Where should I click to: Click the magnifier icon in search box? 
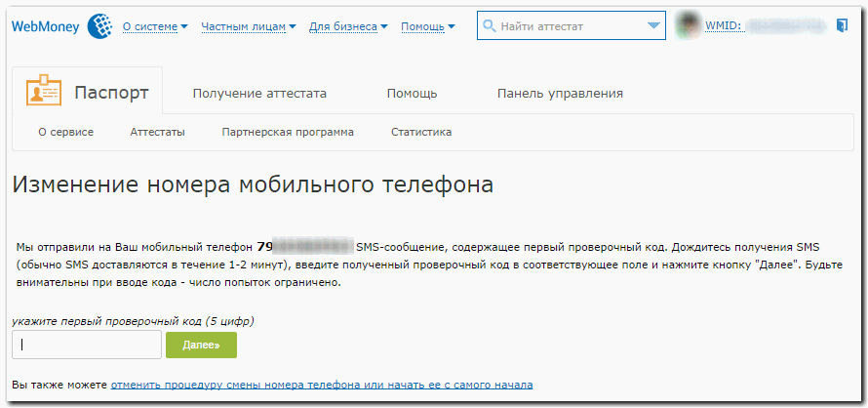pyautogui.click(x=490, y=26)
